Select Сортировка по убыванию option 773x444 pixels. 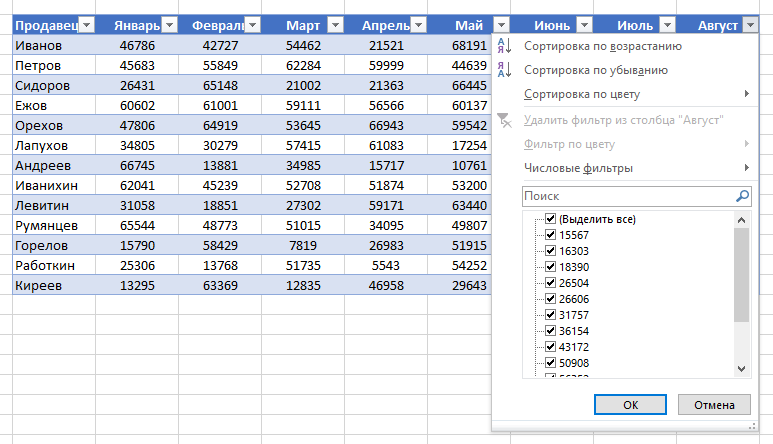pyautogui.click(x=595, y=70)
